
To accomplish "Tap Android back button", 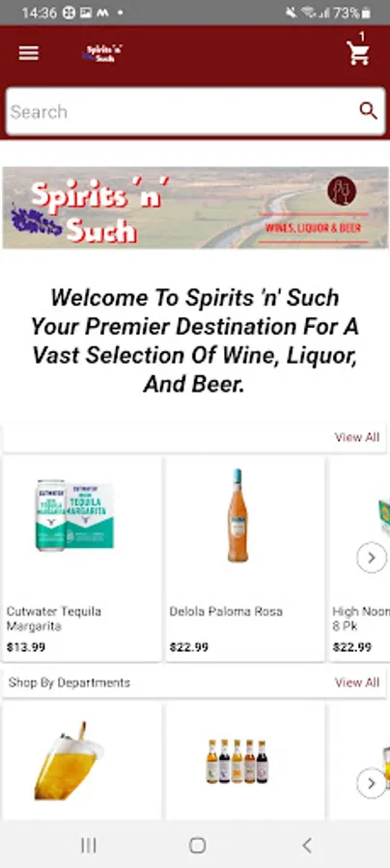I will point(306,845).
